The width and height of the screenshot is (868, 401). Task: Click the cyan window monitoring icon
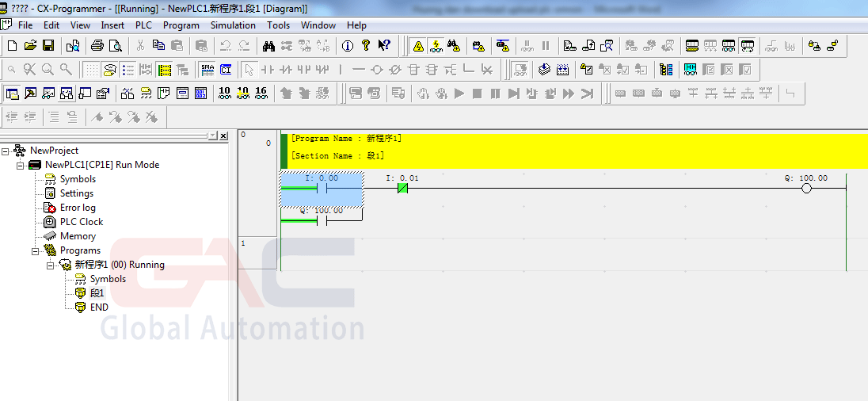point(691,70)
